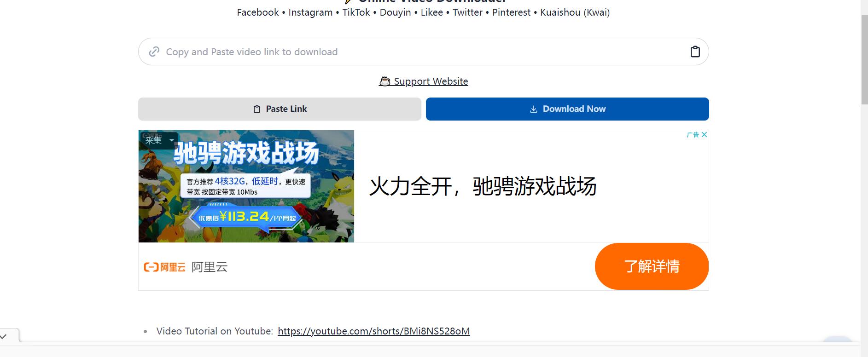This screenshot has height=357, width=868.
Task: Click the Paste Link button
Action: (x=280, y=109)
